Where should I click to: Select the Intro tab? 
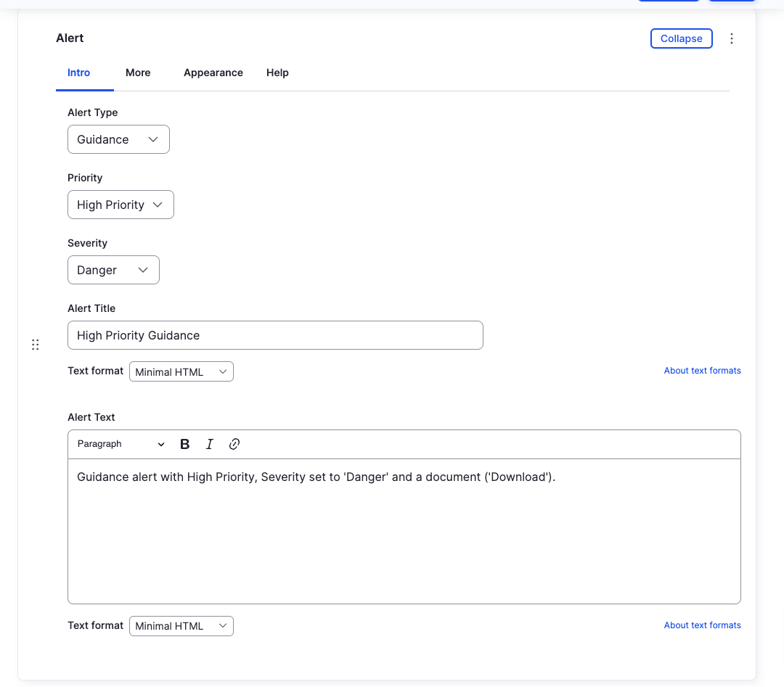(78, 73)
